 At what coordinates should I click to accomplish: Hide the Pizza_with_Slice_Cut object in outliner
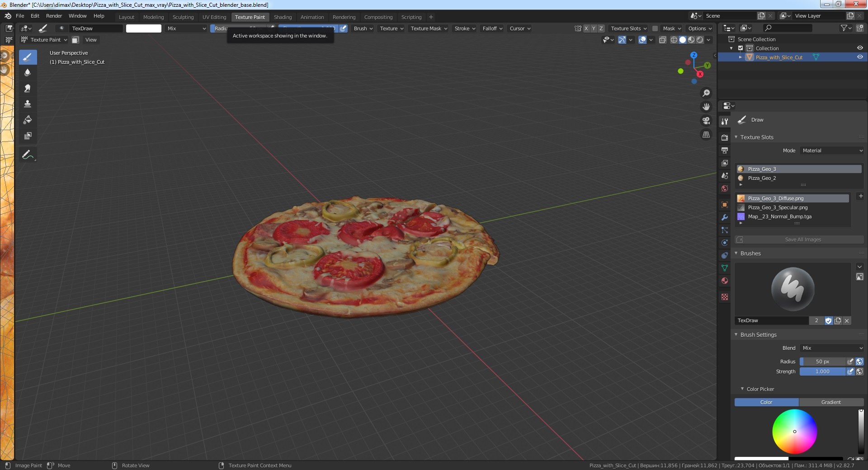pos(860,57)
